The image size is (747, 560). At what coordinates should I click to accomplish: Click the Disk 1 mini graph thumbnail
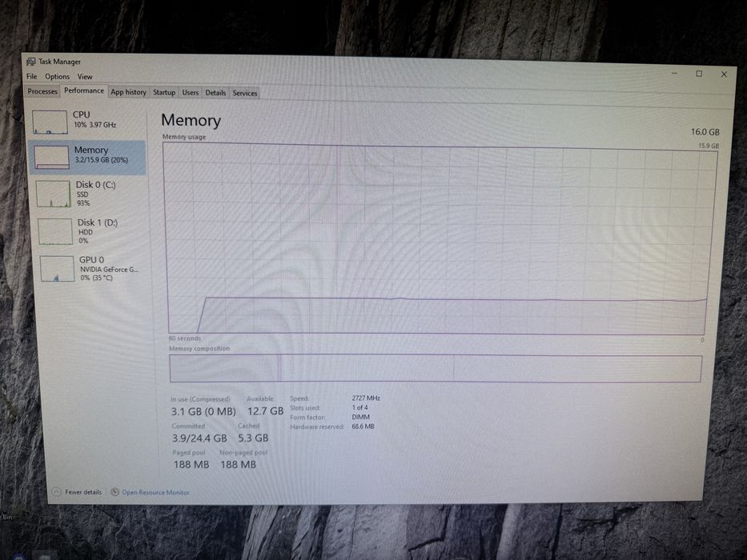[55, 231]
